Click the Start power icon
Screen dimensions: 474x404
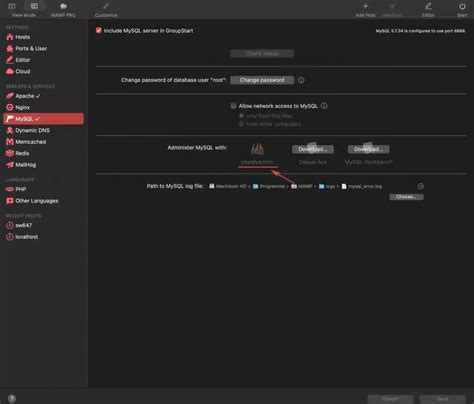(x=462, y=6)
